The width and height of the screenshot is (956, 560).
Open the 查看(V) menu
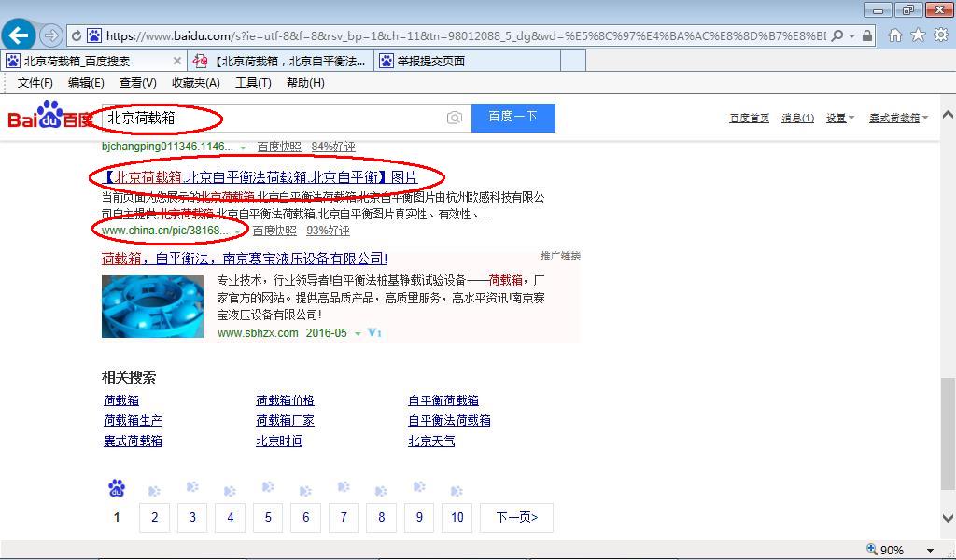(138, 83)
